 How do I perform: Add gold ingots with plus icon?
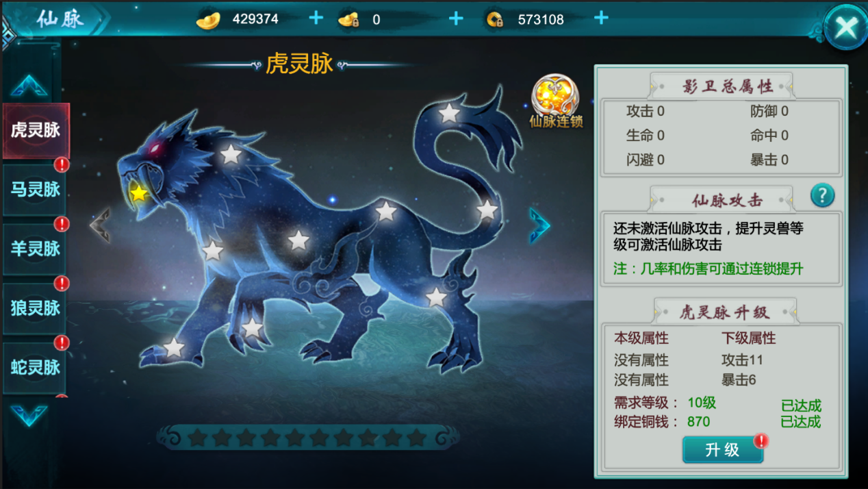316,18
